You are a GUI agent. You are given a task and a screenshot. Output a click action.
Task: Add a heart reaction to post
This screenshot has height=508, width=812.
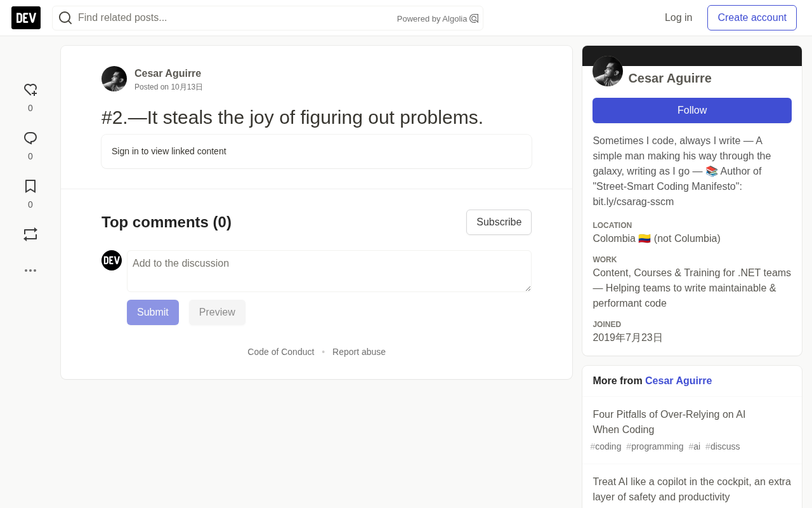[30, 90]
